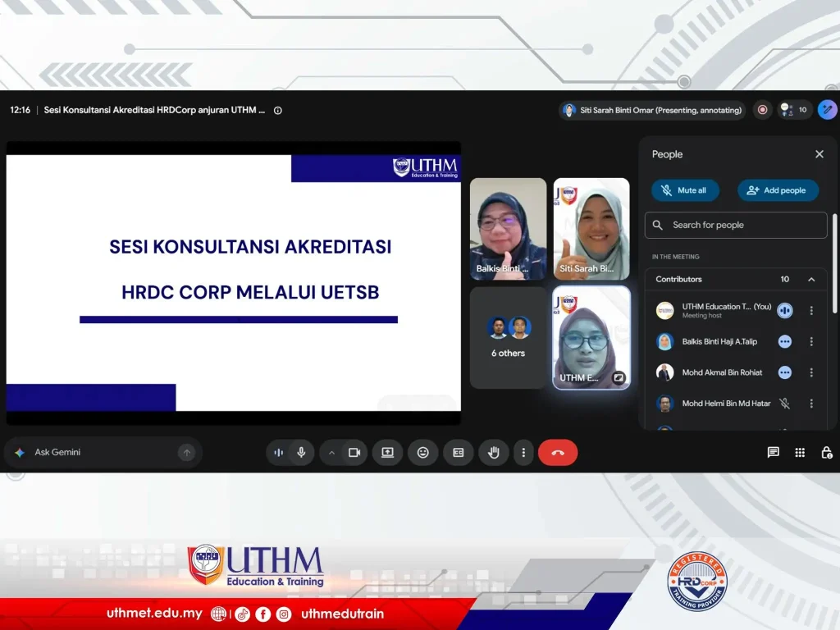This screenshot has height=630, width=840.
Task: Click Mohd Helmi Bin Md Hatar name
Action: 726,404
